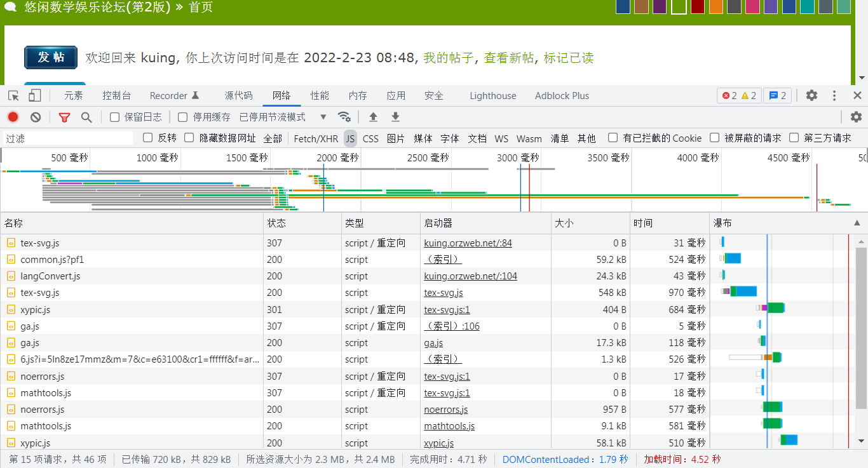Toggle the red filter funnel icon
868x468 pixels.
(64, 117)
